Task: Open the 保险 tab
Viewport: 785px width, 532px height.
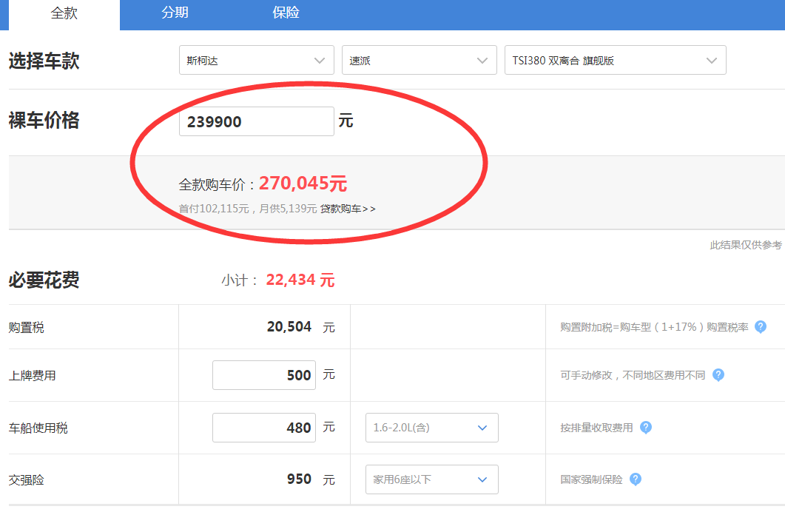Action: 286,13
